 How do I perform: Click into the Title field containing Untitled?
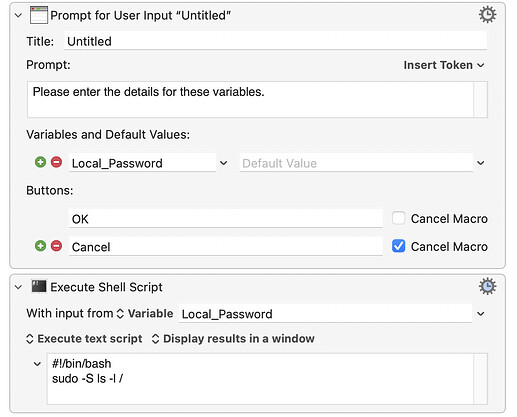point(276,41)
